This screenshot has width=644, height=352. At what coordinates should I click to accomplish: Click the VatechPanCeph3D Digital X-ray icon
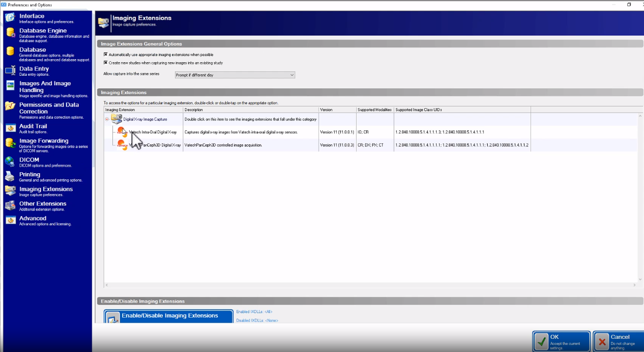pos(123,145)
